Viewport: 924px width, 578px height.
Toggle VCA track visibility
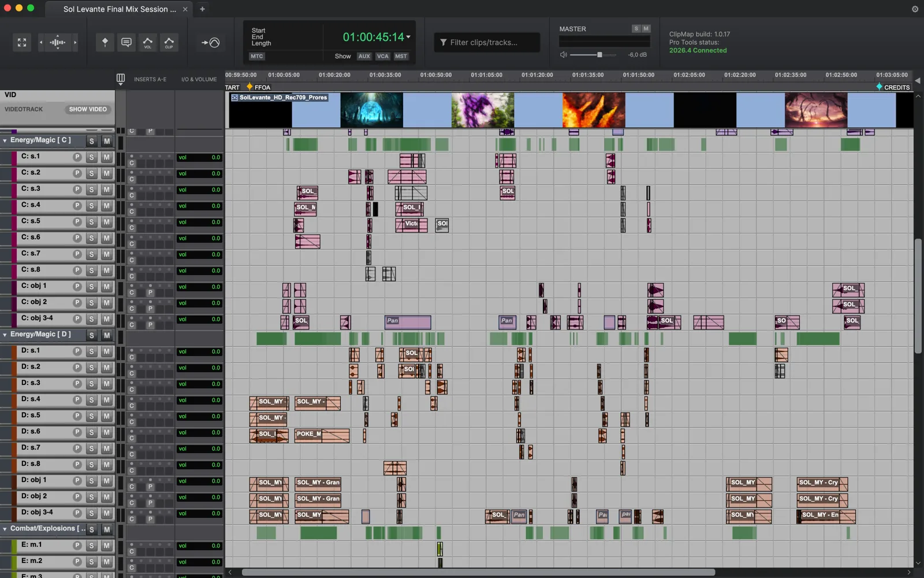pyautogui.click(x=382, y=56)
